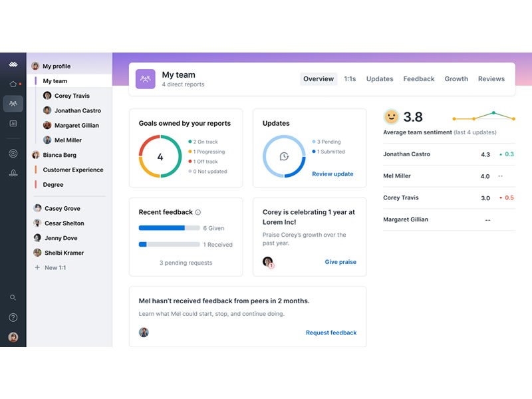The height and width of the screenshot is (399, 532).
Task: Click the Help icon near the bottom rail
Action: coord(13,317)
